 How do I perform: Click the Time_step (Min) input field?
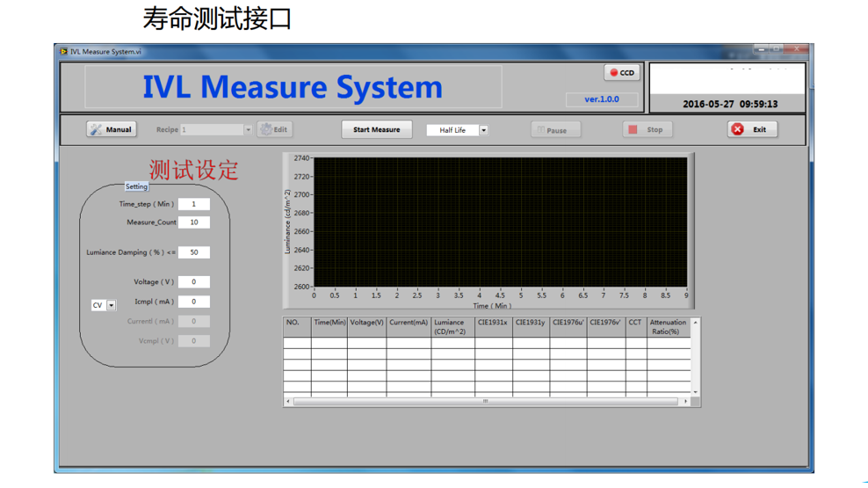point(193,204)
